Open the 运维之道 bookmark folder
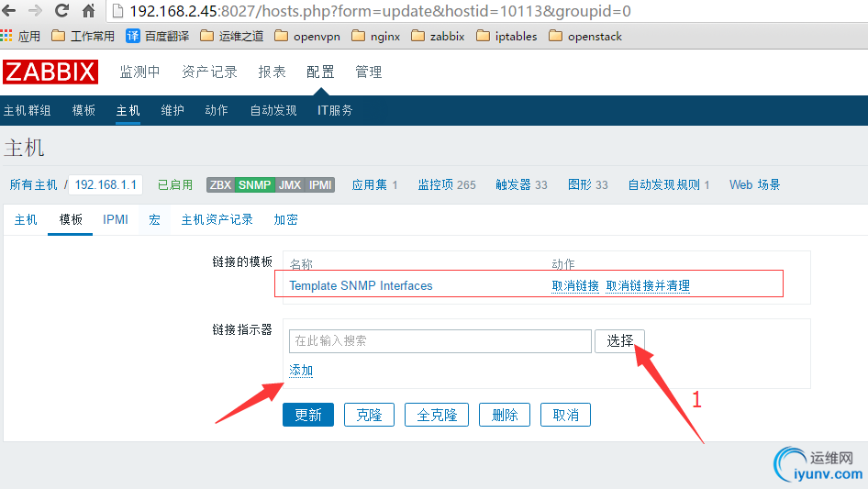868x489 pixels. (232, 37)
